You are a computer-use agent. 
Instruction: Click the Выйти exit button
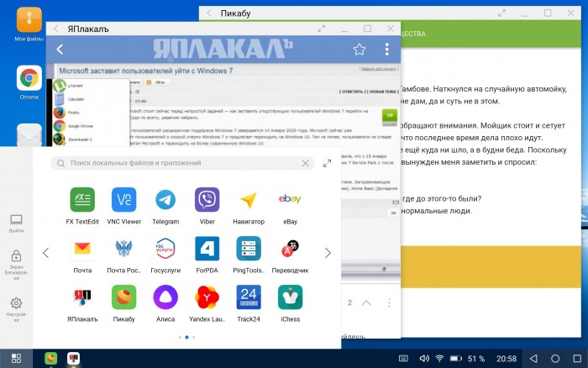[16, 223]
